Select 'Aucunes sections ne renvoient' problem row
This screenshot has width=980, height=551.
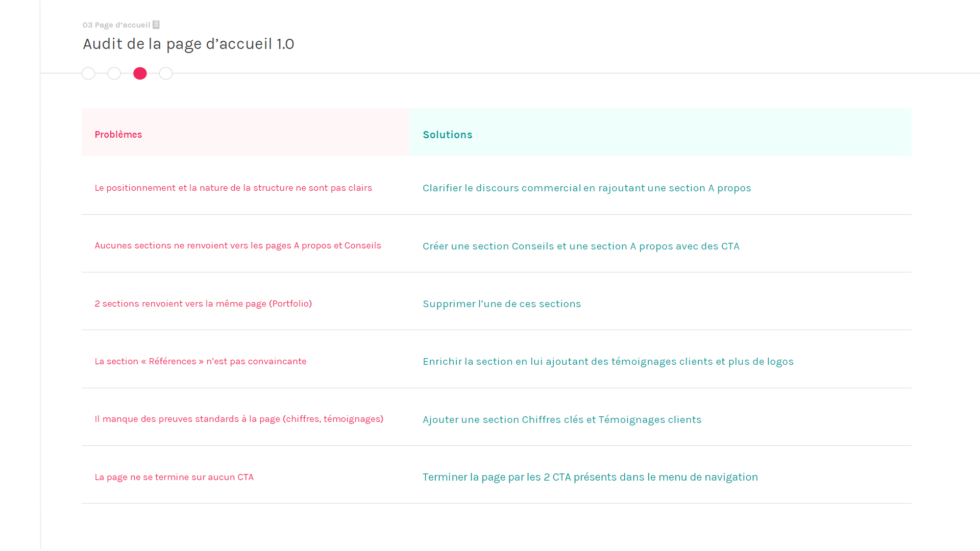[x=238, y=245]
